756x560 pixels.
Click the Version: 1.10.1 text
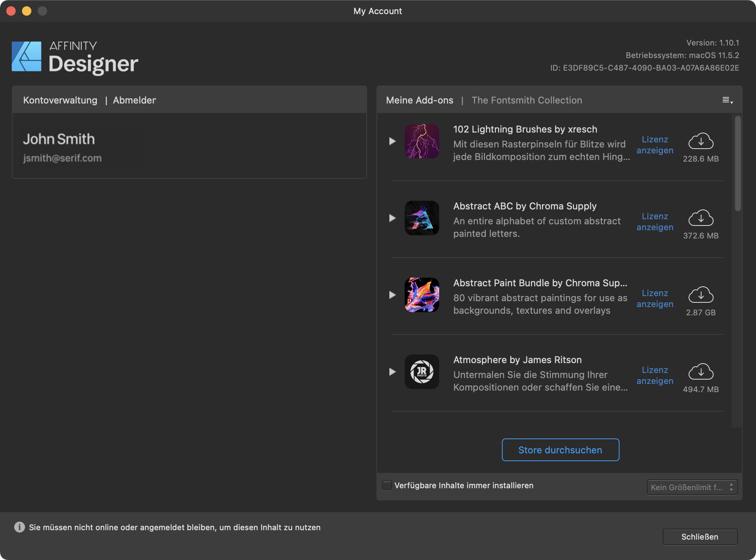coord(712,43)
